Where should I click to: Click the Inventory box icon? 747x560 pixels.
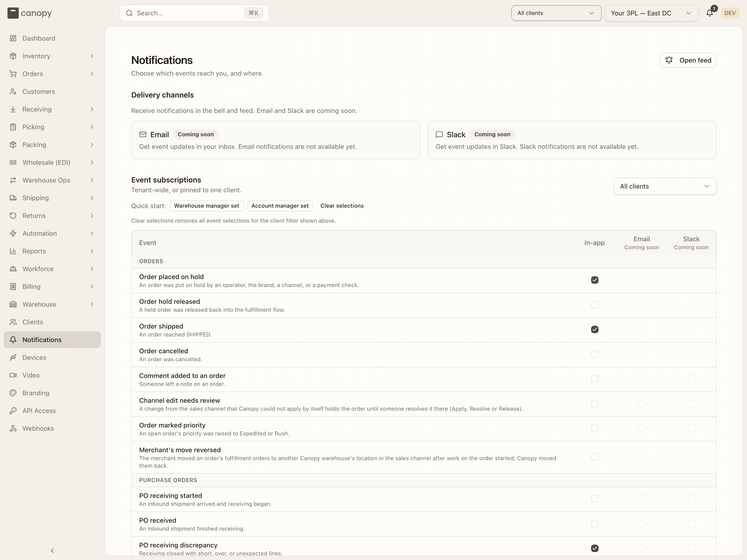[x=13, y=56]
